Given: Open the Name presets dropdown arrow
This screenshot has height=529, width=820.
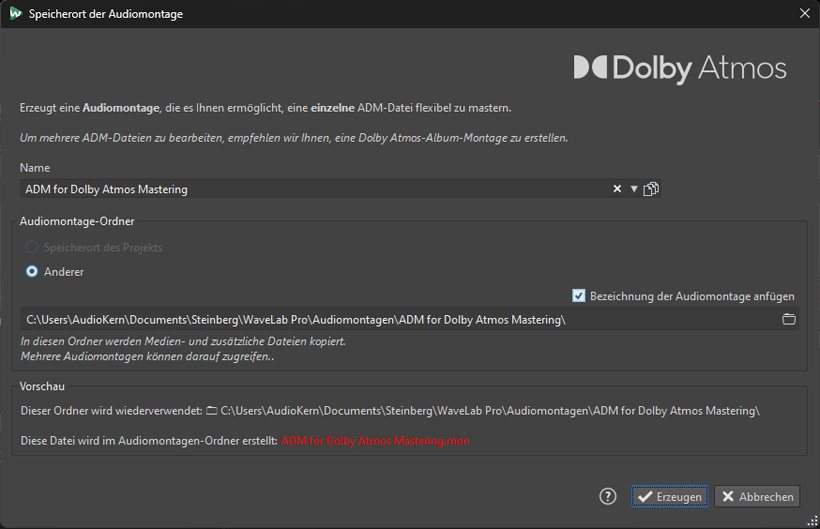Looking at the screenshot, I should 634,189.
